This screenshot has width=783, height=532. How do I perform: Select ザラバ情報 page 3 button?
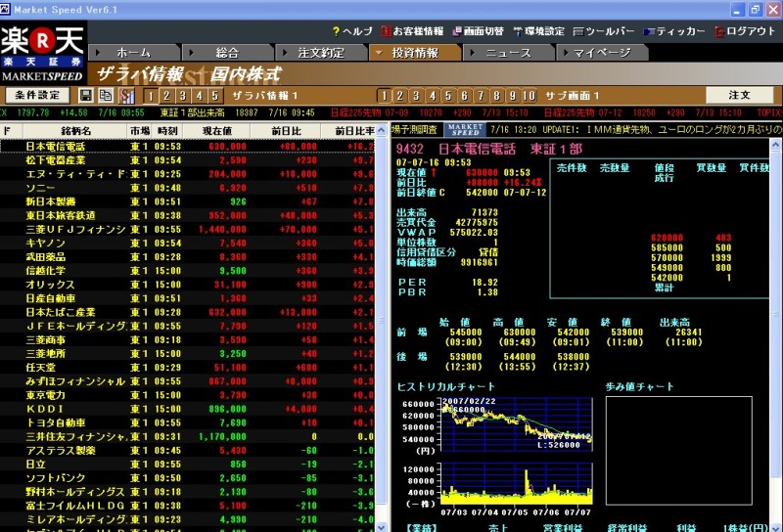(183, 95)
